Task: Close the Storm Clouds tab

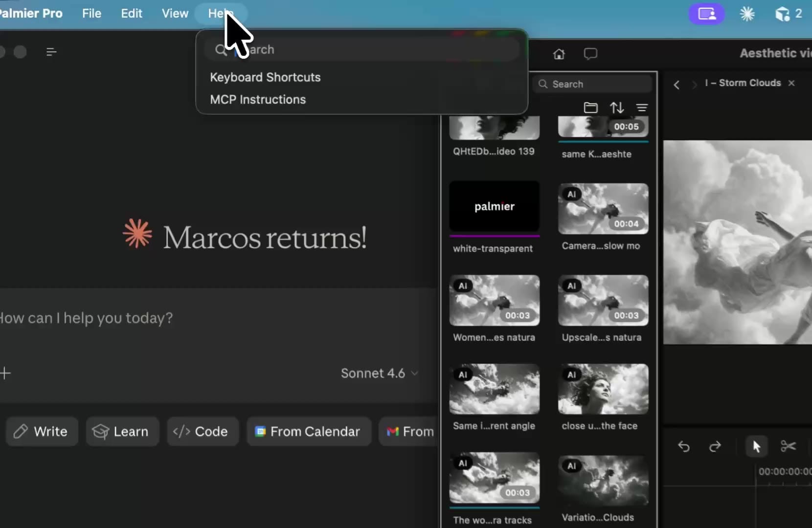Action: (x=791, y=83)
